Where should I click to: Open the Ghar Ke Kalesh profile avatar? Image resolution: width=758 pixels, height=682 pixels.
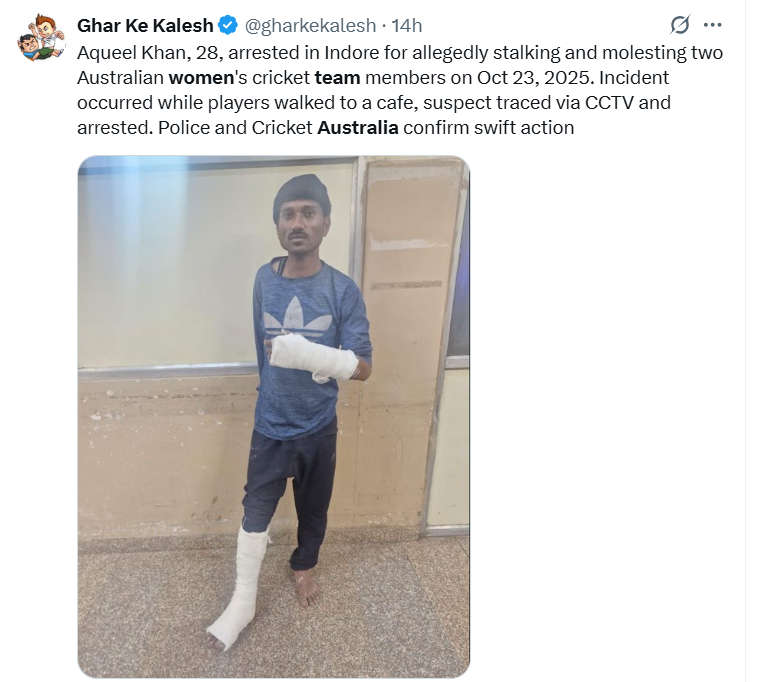click(x=41, y=37)
